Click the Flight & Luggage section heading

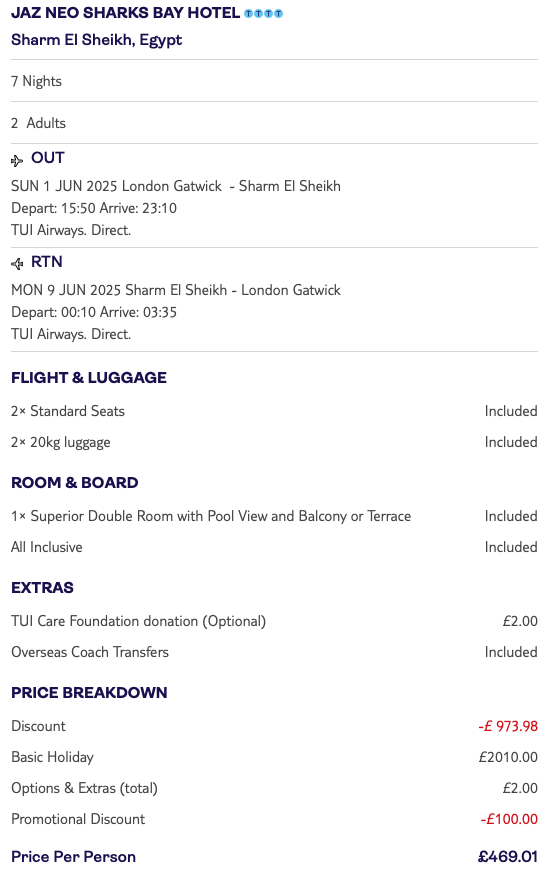point(89,377)
